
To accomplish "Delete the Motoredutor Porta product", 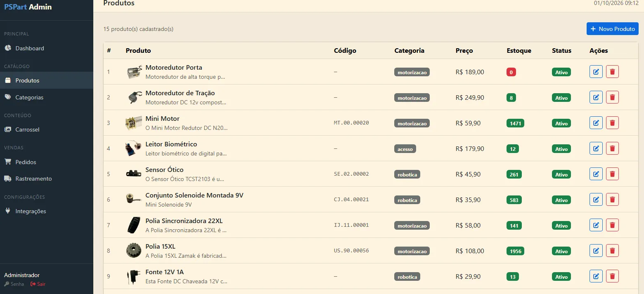I will tap(612, 72).
